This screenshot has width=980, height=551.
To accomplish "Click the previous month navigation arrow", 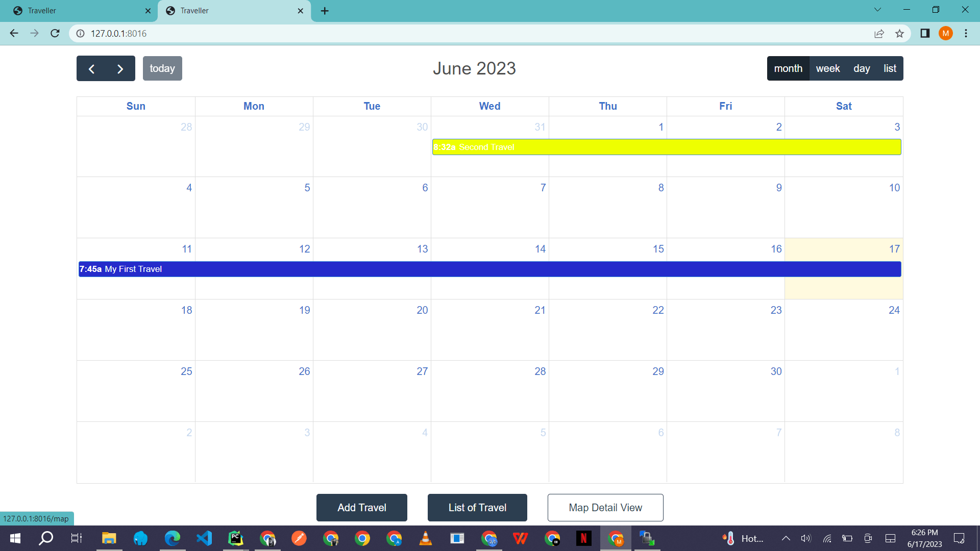I will point(91,68).
